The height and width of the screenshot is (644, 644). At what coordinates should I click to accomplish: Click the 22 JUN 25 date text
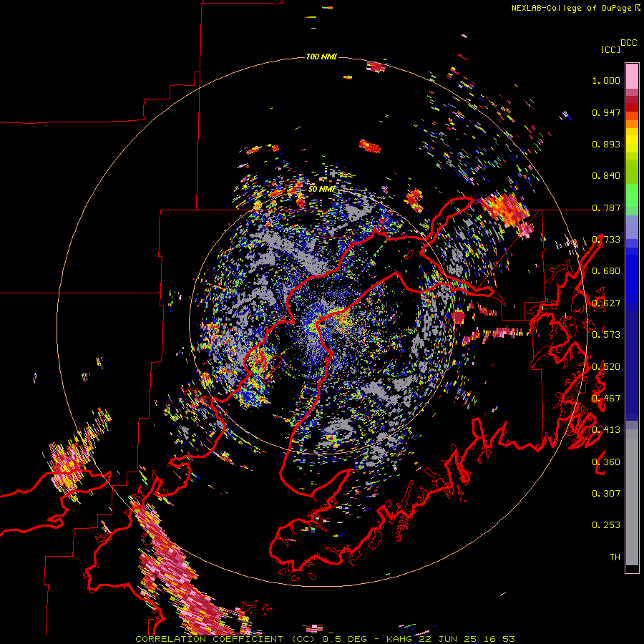tap(449, 639)
